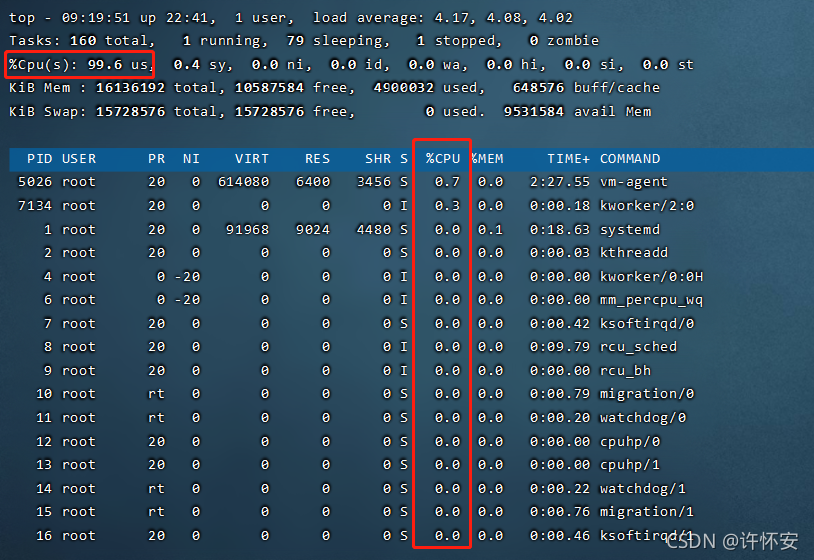814x560 pixels.
Task: Click the KiB Swap label
Action: point(47,112)
